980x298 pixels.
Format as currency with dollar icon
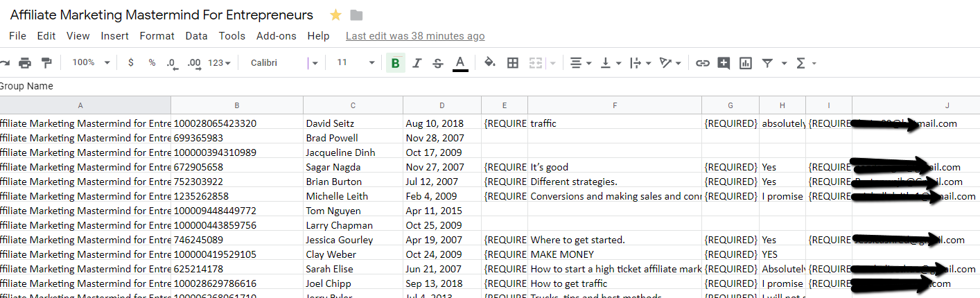tap(131, 63)
